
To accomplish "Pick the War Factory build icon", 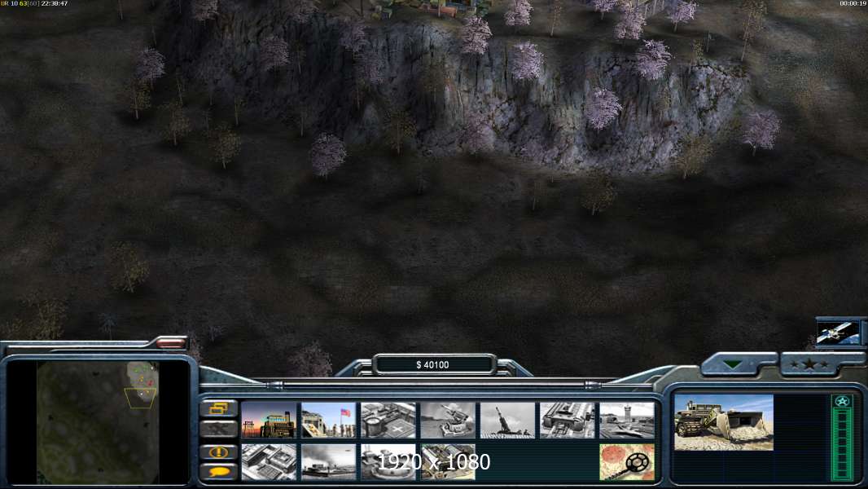I will pyautogui.click(x=568, y=421).
